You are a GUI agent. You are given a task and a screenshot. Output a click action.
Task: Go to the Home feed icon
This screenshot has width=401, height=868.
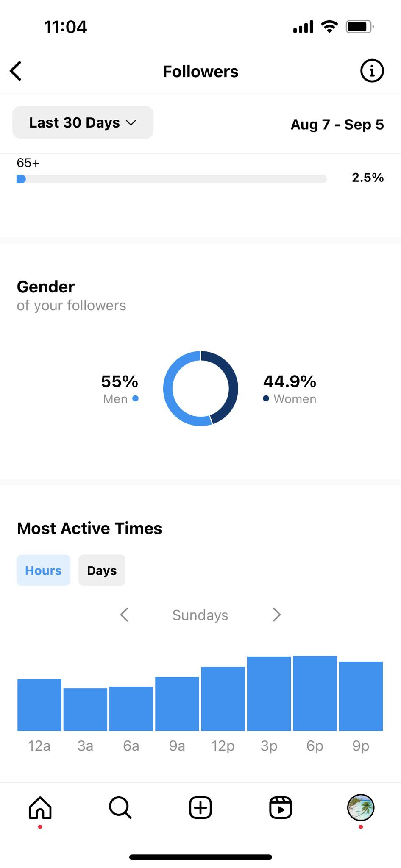point(40,807)
